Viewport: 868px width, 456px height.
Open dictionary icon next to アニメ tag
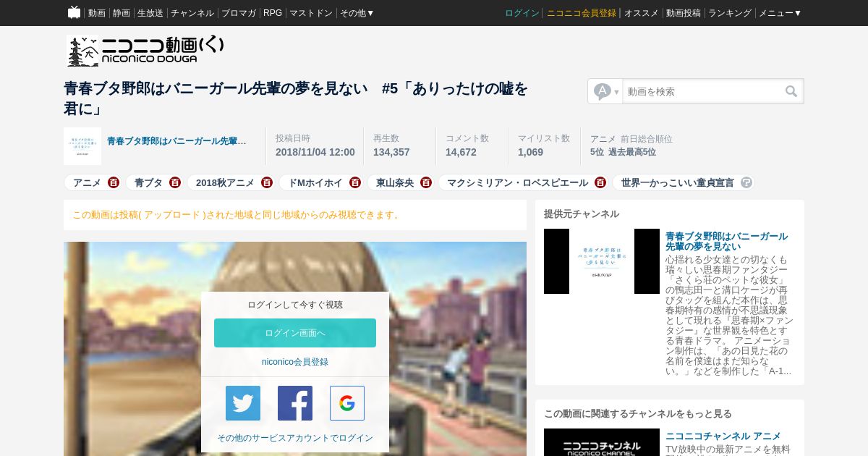tap(114, 182)
